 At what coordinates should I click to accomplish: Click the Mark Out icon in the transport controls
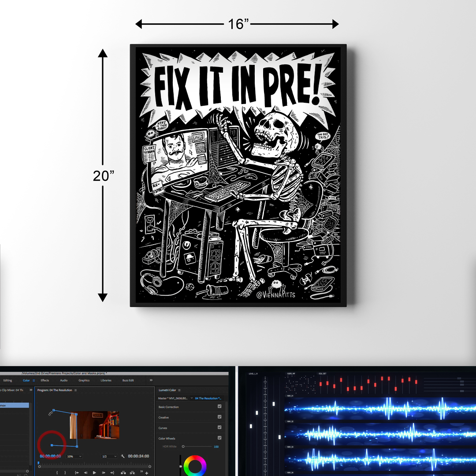(x=65, y=473)
